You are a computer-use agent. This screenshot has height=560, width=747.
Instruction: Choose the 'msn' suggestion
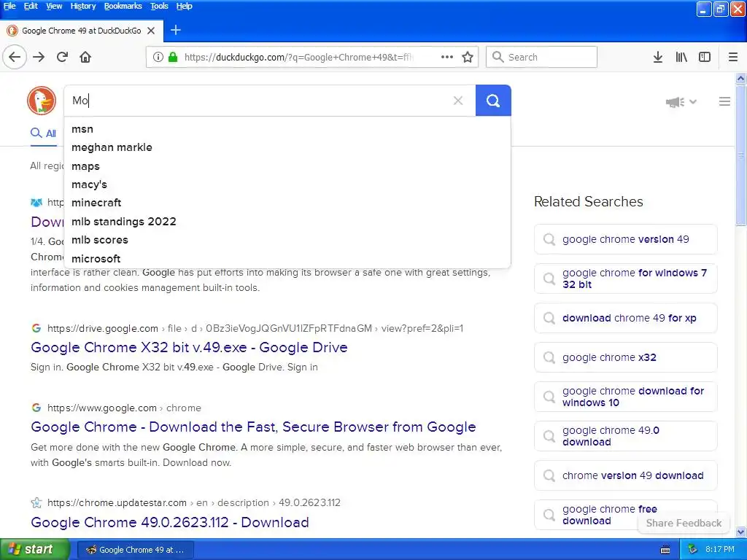(x=287, y=129)
